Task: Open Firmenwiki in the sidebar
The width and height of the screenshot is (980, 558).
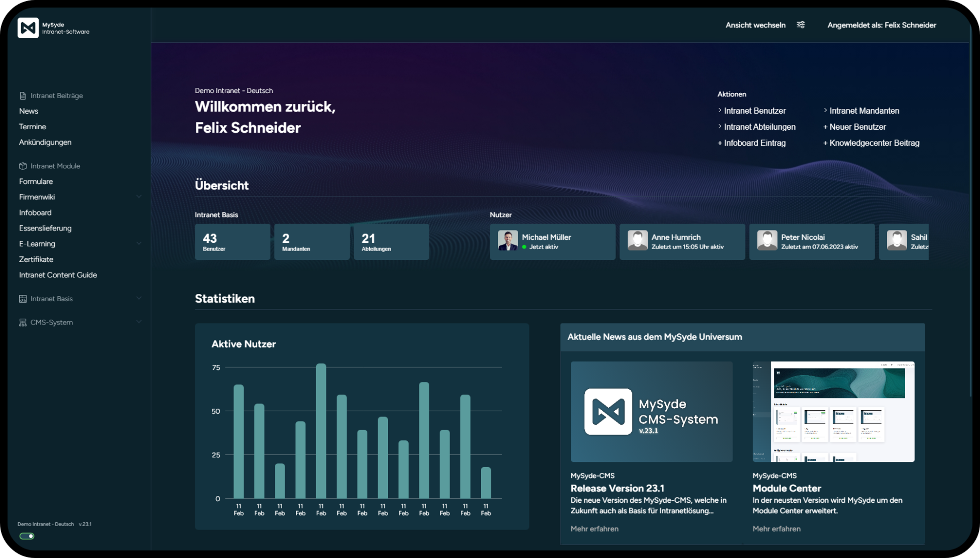Action: 37,197
